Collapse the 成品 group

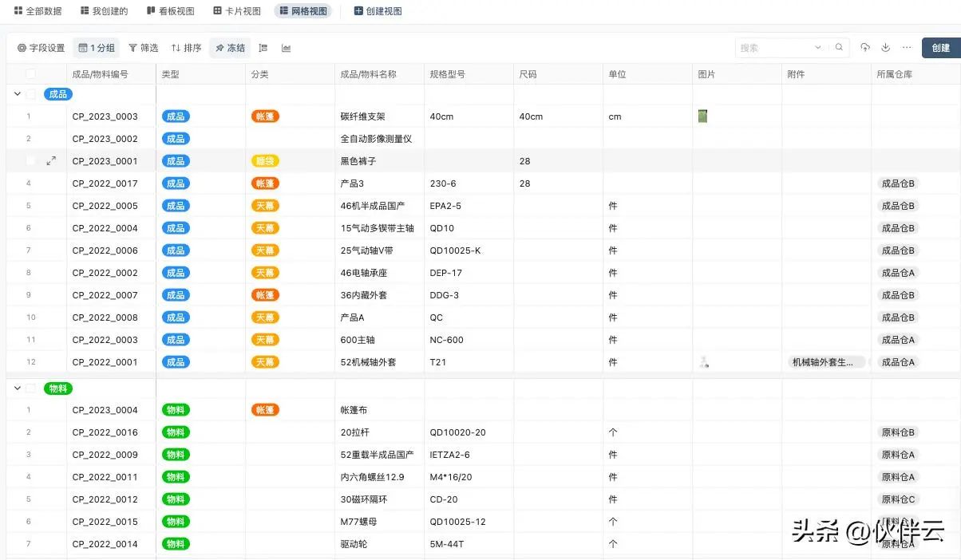point(17,94)
